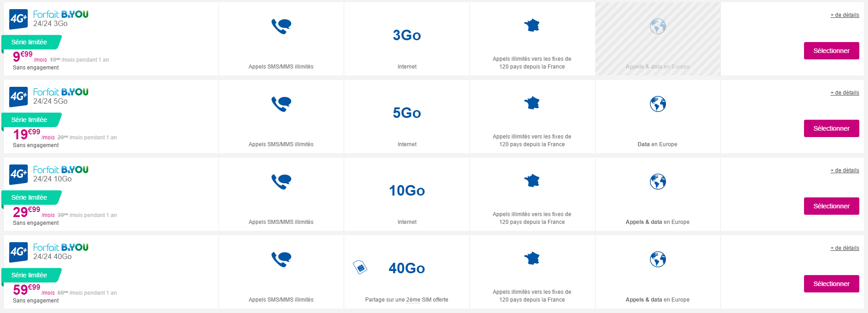Click the 4G+ badge of the 3Go plan
The width and height of the screenshot is (868, 313).
[19, 19]
